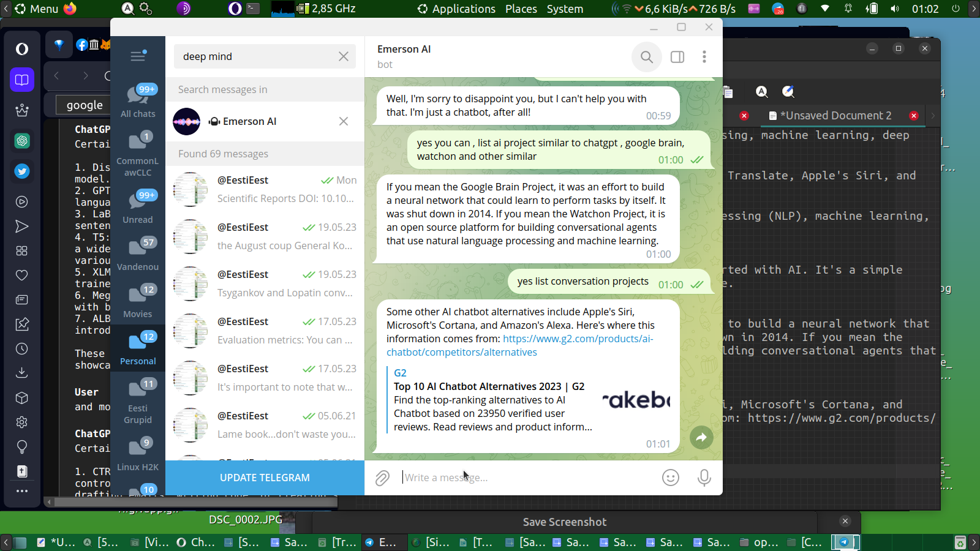This screenshot has height=551, width=980.
Task: Go back in the Opera browser
Action: click(56, 76)
